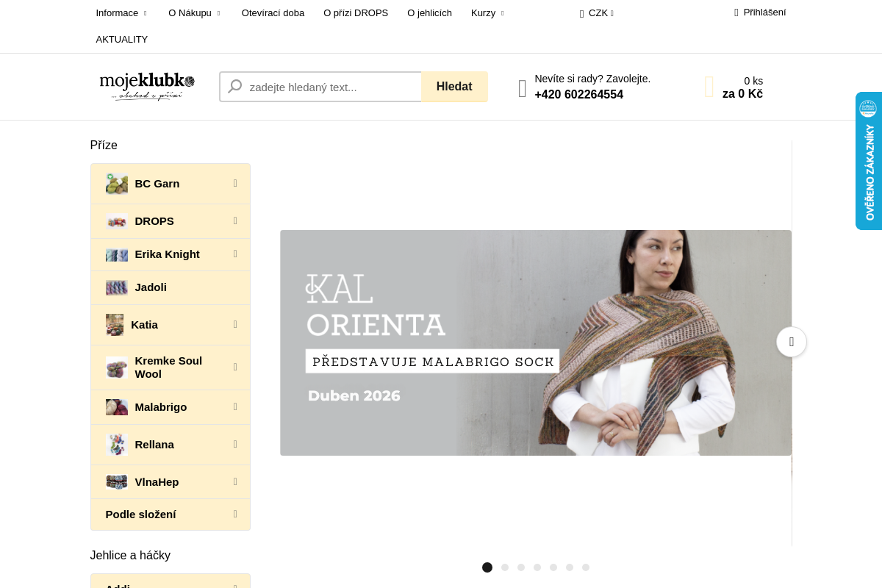Expand the DROPS category

(235, 221)
